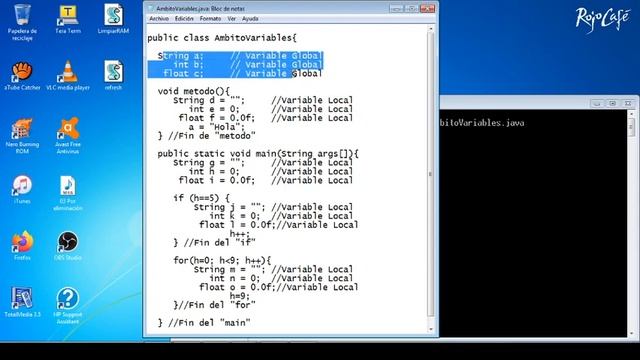This screenshot has width=640, height=360.
Task: Open the Papelera de reciclaje desktop icon
Action: tap(22, 22)
